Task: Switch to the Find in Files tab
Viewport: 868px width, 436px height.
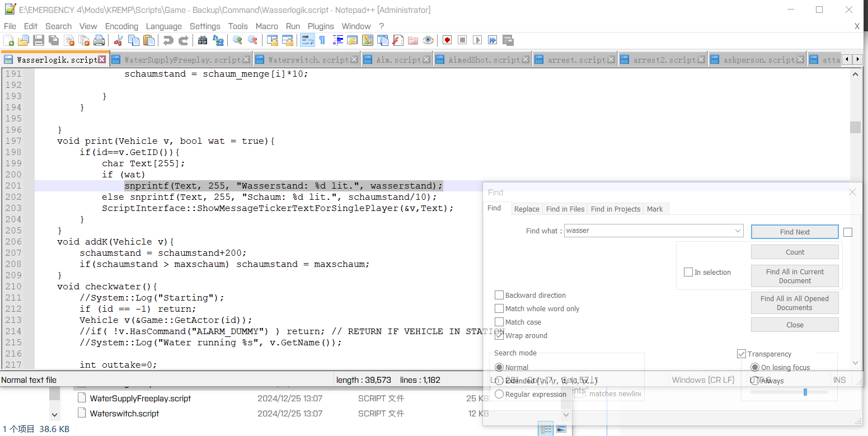Action: [x=565, y=209]
